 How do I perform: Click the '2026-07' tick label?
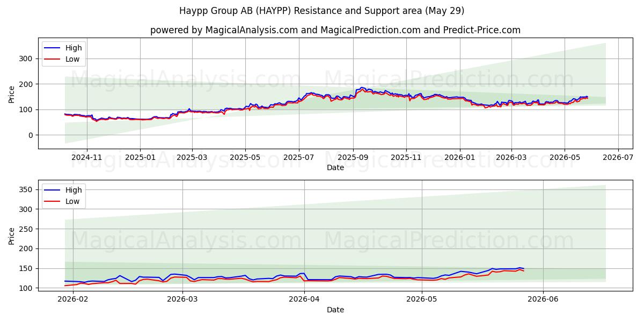618,158
